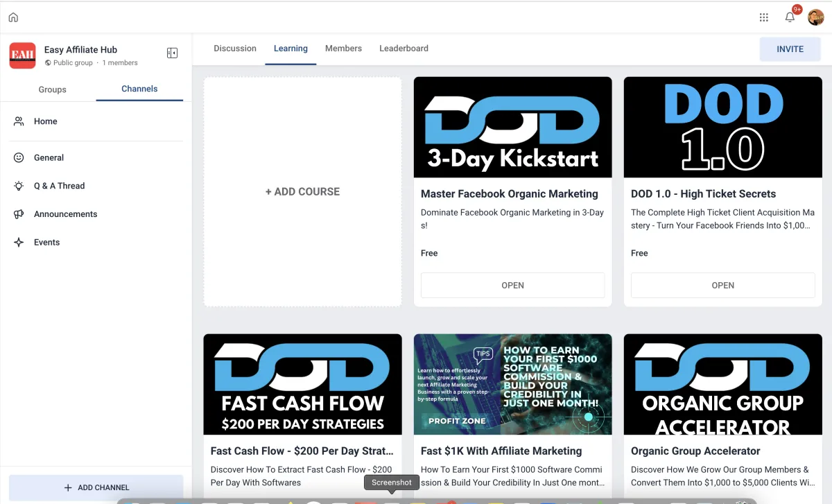The width and height of the screenshot is (832, 504).
Task: Click the DOD 1.0 course thumbnail
Action: tap(722, 128)
